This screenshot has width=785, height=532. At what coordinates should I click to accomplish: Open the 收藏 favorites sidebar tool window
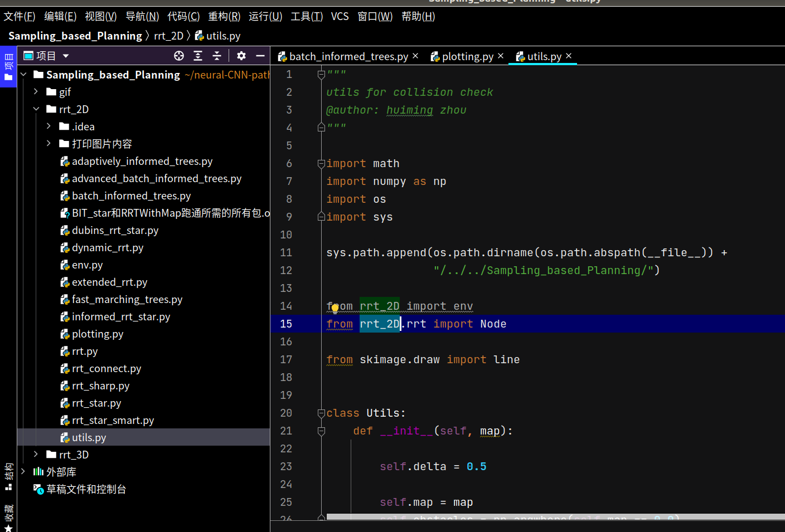[x=8, y=518]
